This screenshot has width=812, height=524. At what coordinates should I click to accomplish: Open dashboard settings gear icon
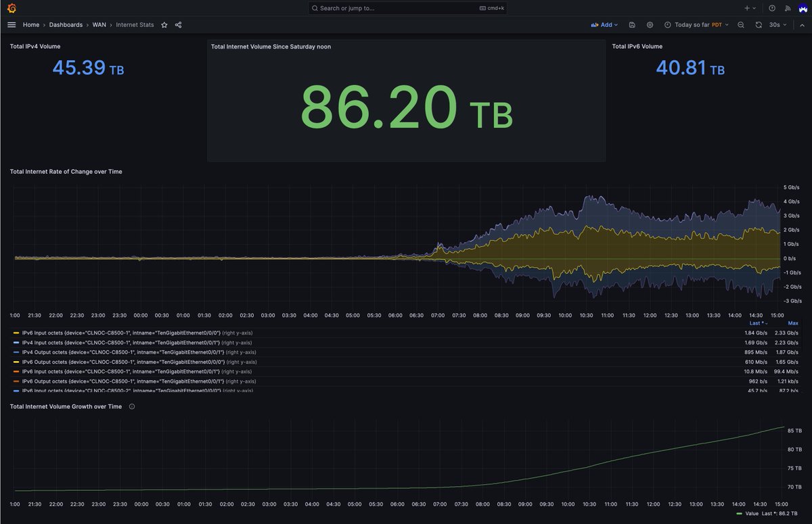click(650, 24)
